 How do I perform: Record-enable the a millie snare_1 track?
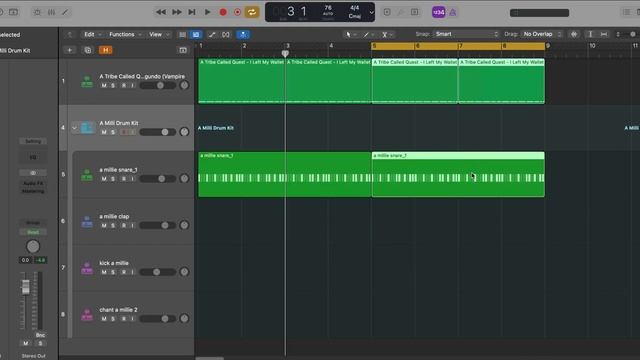pyautogui.click(x=124, y=179)
